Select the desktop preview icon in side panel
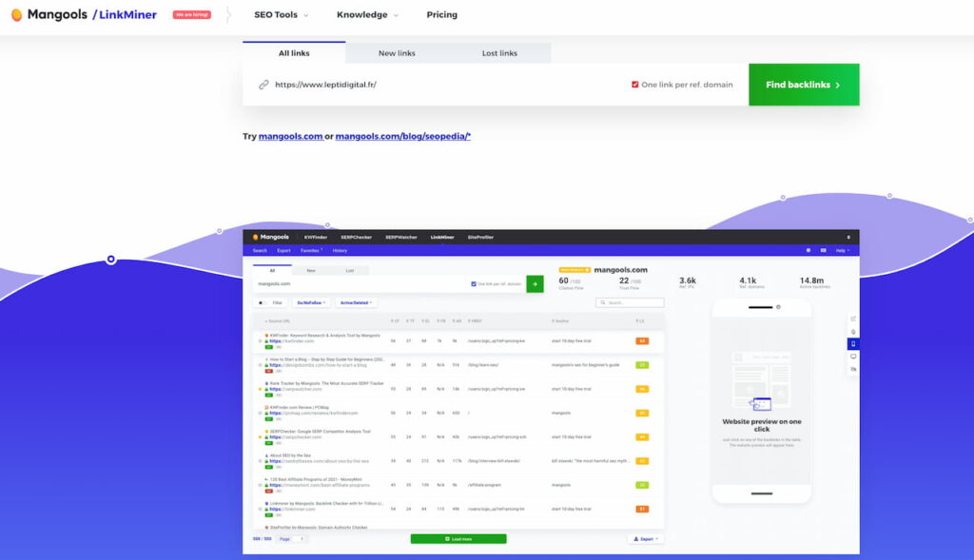Viewport: 974px width, 560px height. 853,356
